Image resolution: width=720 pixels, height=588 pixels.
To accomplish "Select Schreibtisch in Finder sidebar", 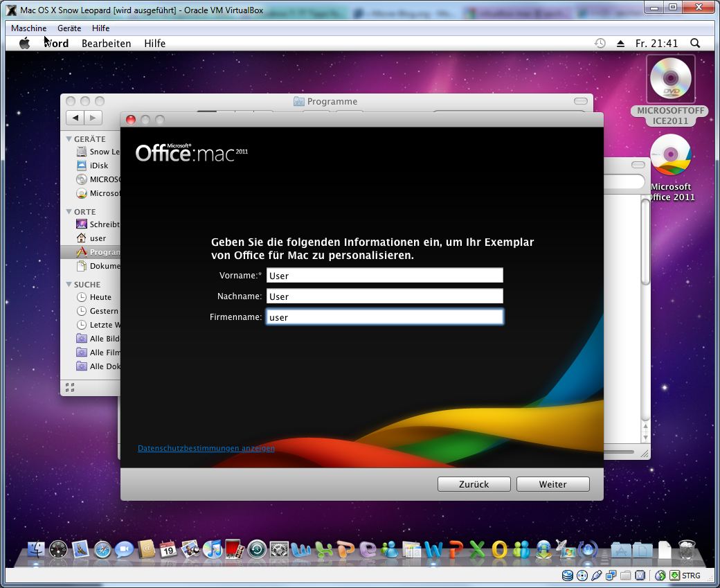I will (x=98, y=224).
